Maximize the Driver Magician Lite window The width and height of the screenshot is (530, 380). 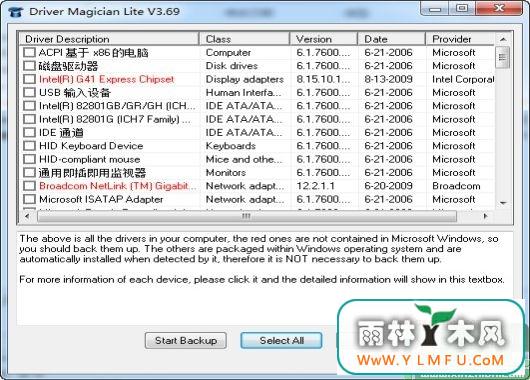(x=462, y=9)
